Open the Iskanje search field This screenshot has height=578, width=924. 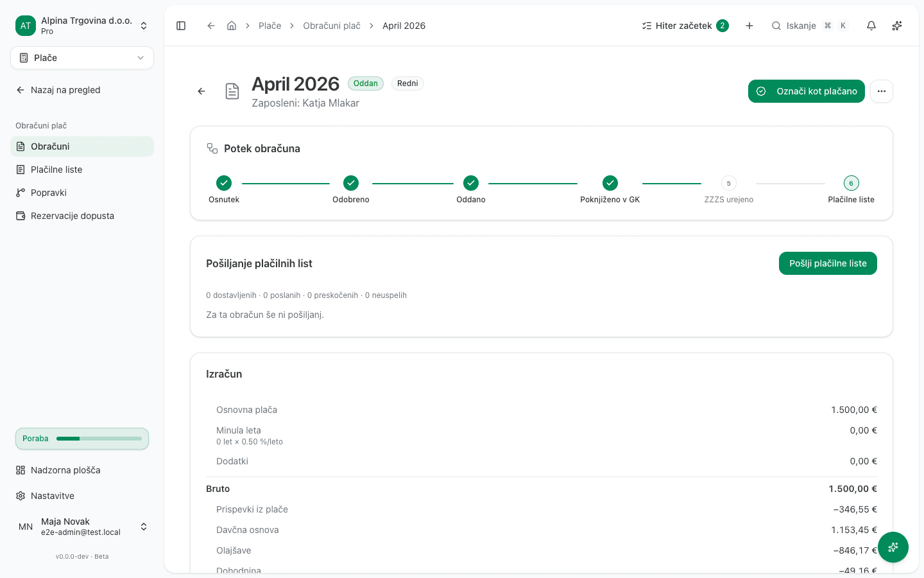810,26
